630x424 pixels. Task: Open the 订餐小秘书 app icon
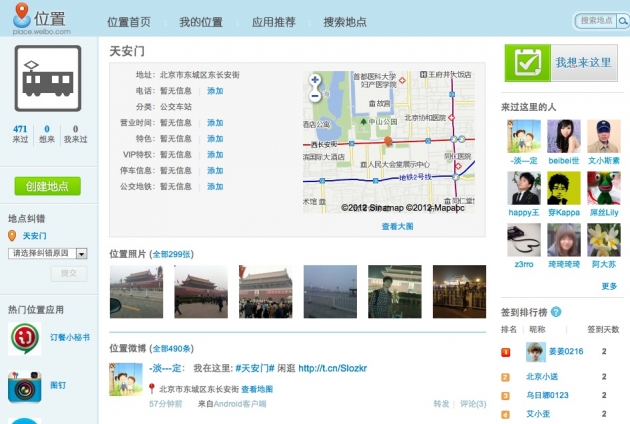[25, 339]
